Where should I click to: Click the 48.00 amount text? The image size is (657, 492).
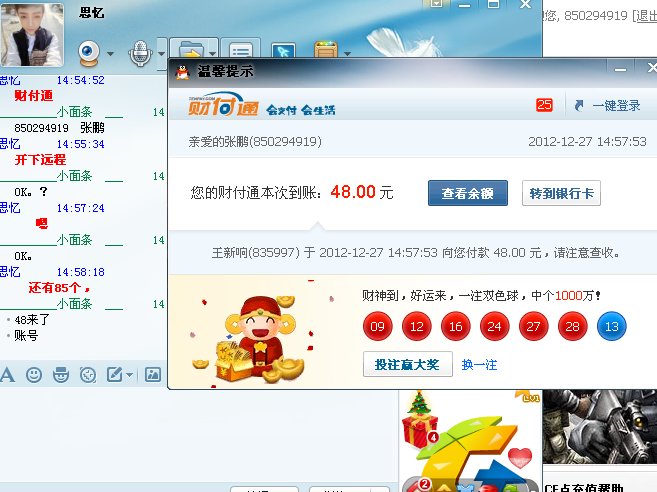(353, 192)
